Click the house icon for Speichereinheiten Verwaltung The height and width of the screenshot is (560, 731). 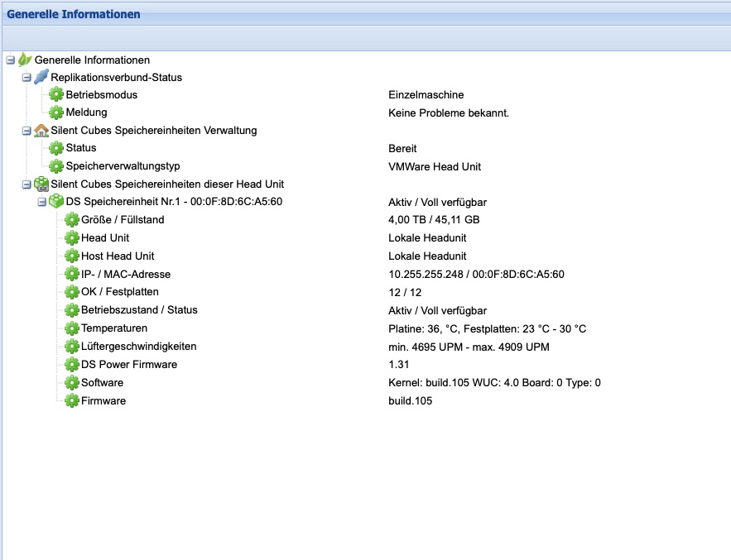[41, 131]
